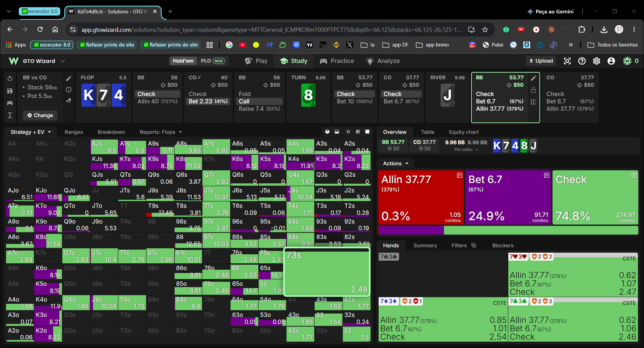Switch to the Breakdown tab
Image resolution: width=644 pixels, height=348 pixels.
tap(111, 132)
